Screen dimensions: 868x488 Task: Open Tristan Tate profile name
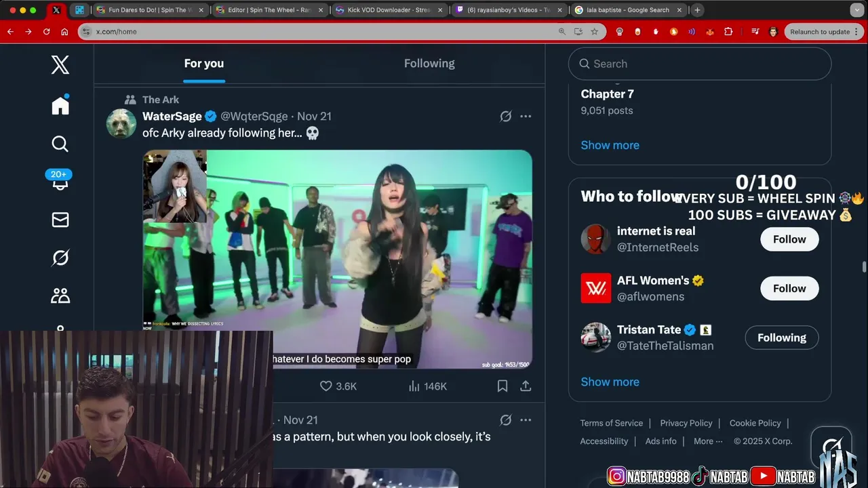coord(649,329)
